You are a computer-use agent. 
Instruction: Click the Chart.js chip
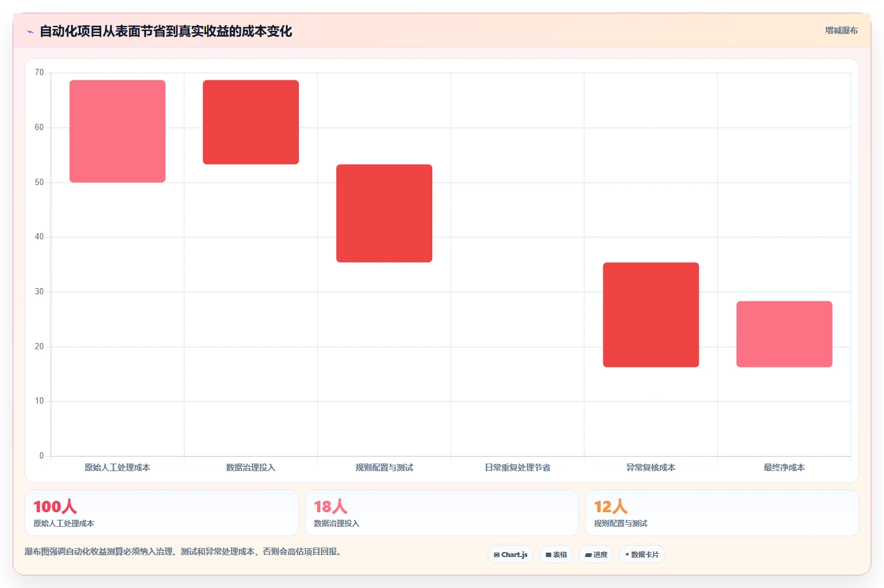511,555
